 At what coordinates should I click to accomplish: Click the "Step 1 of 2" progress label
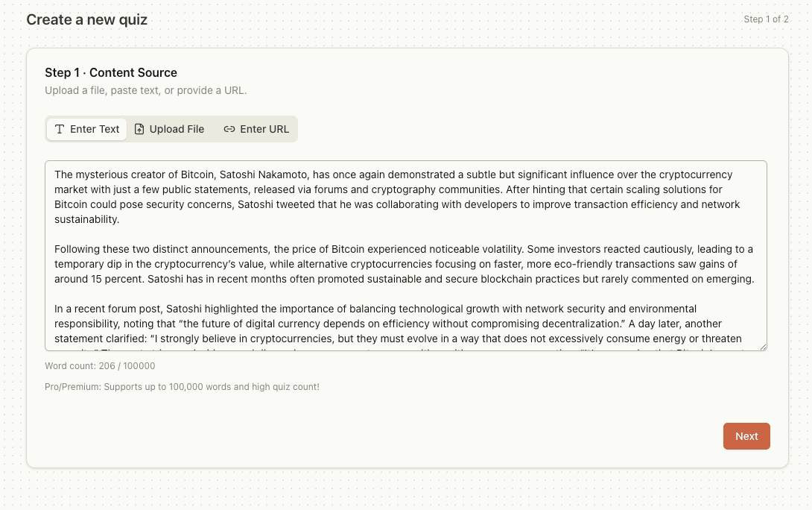tap(767, 19)
